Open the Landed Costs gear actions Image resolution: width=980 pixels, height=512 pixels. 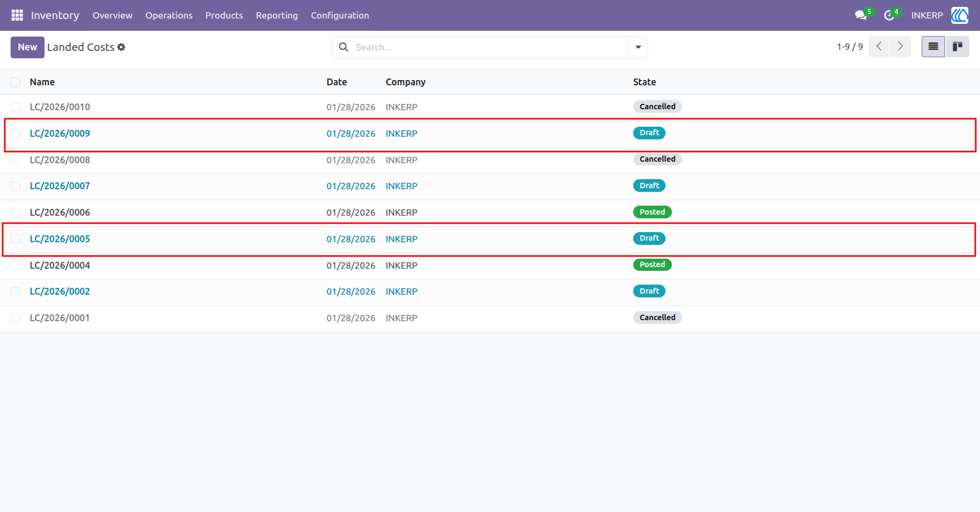(121, 47)
